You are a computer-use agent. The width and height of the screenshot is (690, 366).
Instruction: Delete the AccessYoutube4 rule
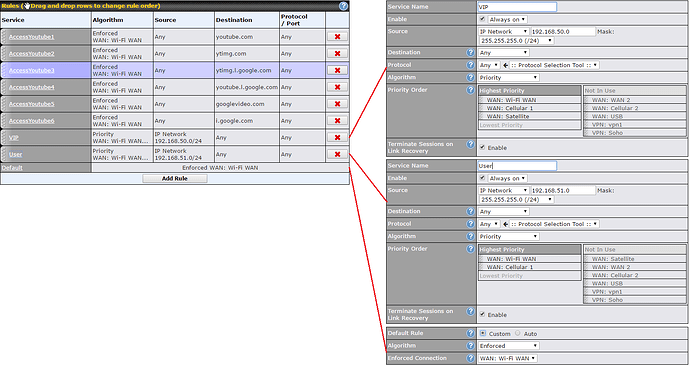pyautogui.click(x=337, y=87)
